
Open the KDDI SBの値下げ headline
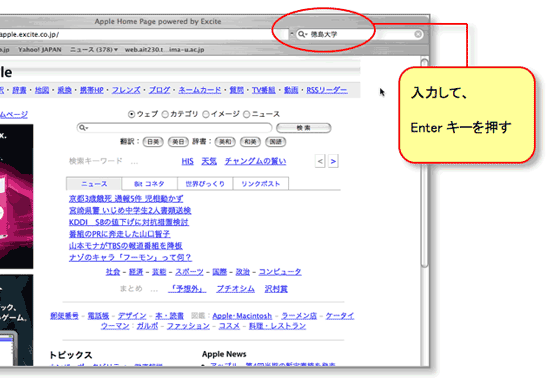(x=129, y=222)
